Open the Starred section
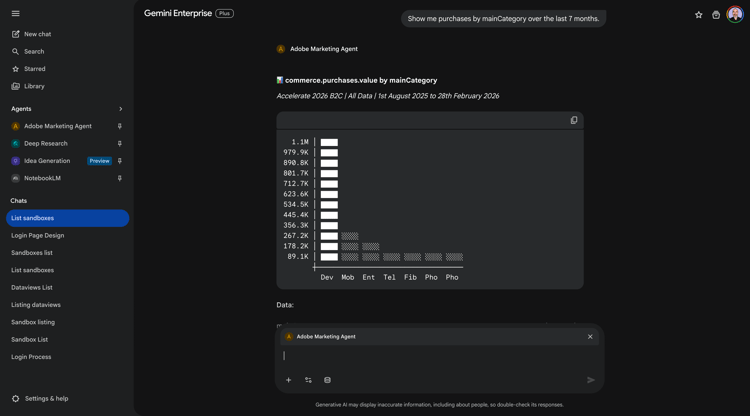750x416 pixels. pos(34,69)
